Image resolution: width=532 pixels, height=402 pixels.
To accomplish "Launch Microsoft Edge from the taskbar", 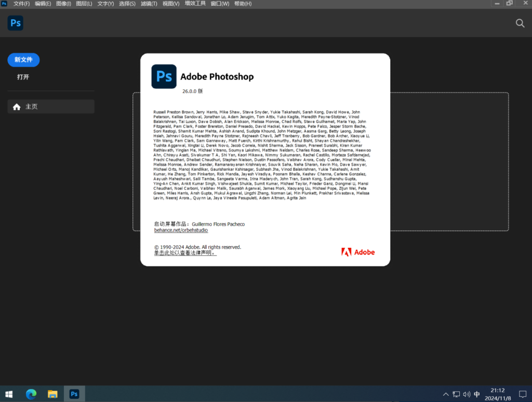I will click(x=31, y=394).
